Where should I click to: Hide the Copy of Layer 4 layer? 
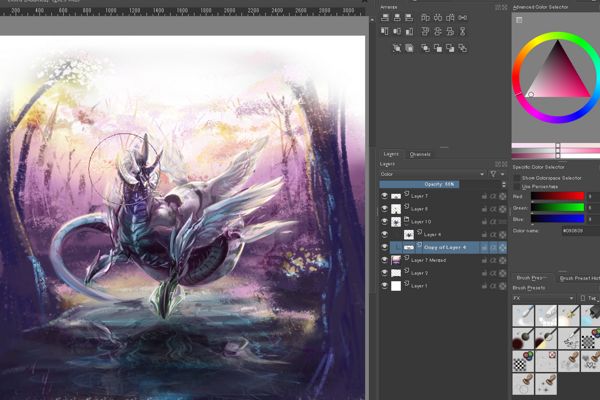click(x=385, y=248)
